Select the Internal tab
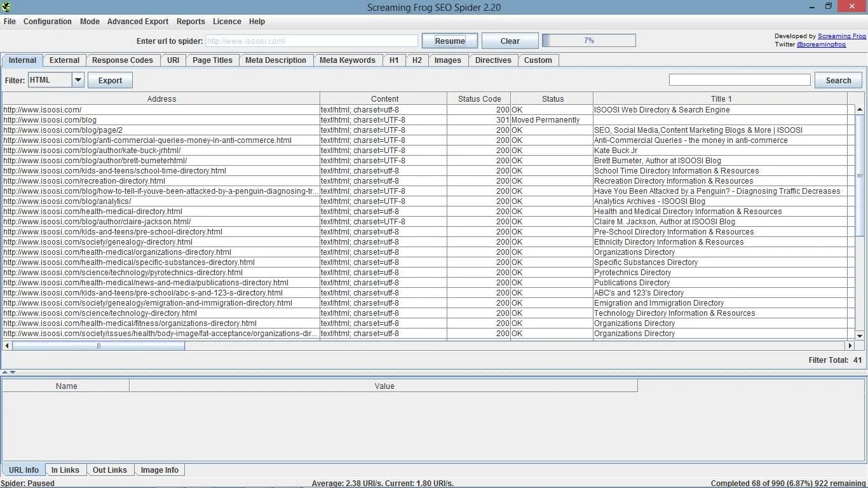The image size is (868, 488). pos(22,60)
